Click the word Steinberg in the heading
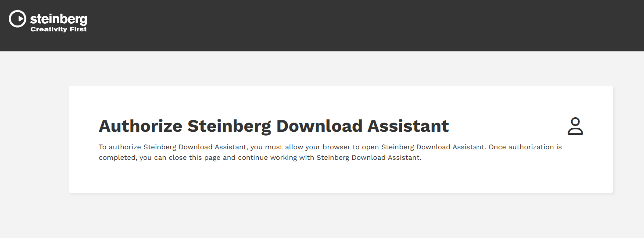Image resolution: width=644 pixels, height=238 pixels. [229, 126]
